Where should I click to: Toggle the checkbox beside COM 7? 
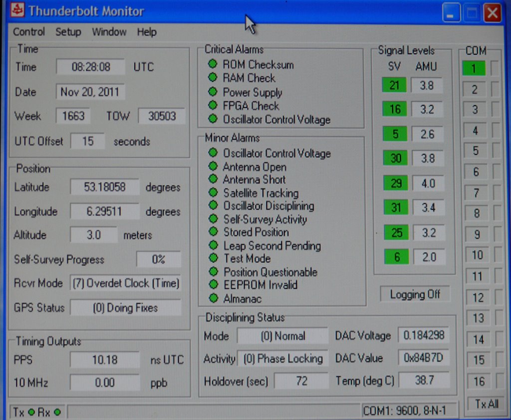(498, 193)
